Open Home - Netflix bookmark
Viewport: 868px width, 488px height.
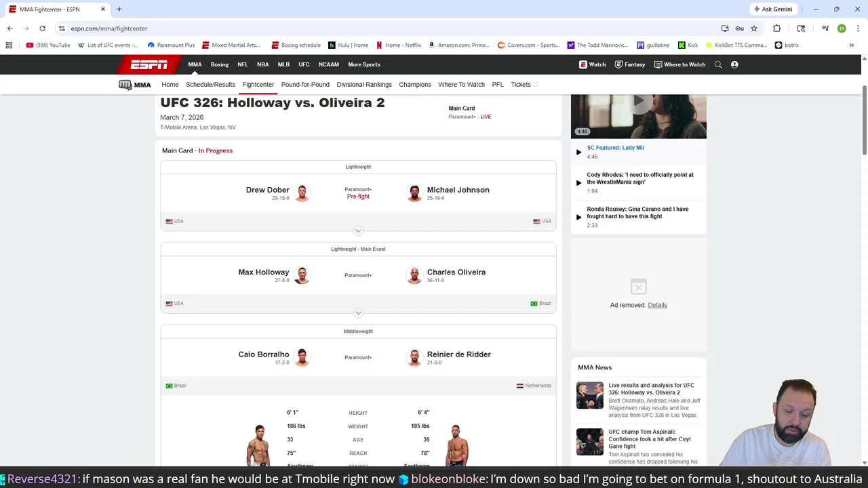(x=399, y=45)
